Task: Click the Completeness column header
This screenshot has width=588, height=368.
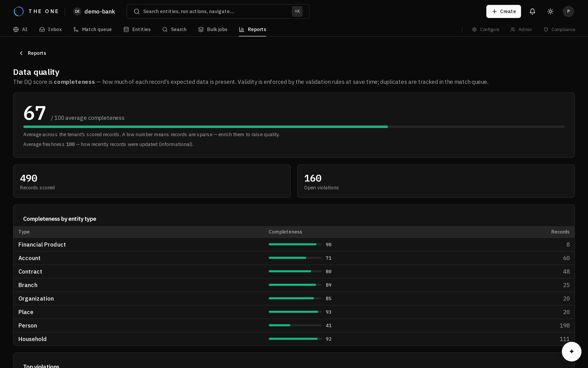Action: [285, 232]
